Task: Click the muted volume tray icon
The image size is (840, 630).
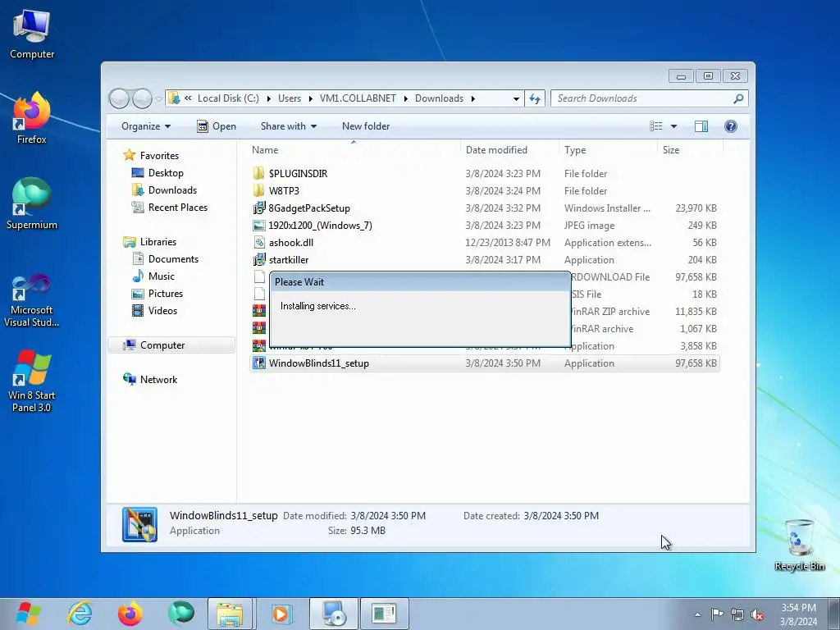Action: [757, 614]
